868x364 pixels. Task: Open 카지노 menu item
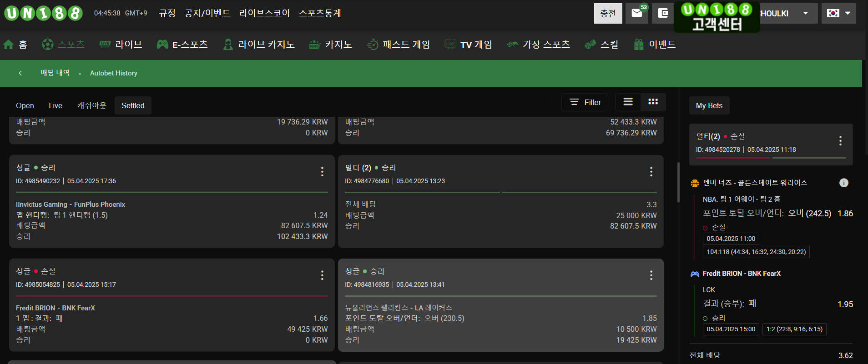click(x=338, y=44)
